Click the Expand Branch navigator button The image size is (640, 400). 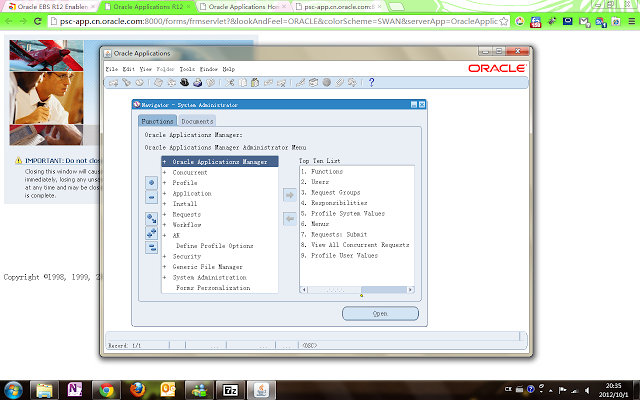[151, 219]
